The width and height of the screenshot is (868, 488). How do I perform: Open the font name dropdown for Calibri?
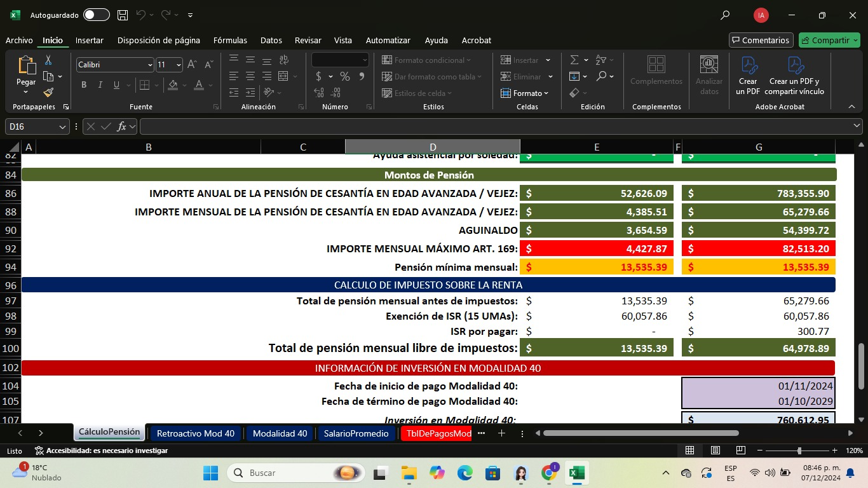point(150,65)
